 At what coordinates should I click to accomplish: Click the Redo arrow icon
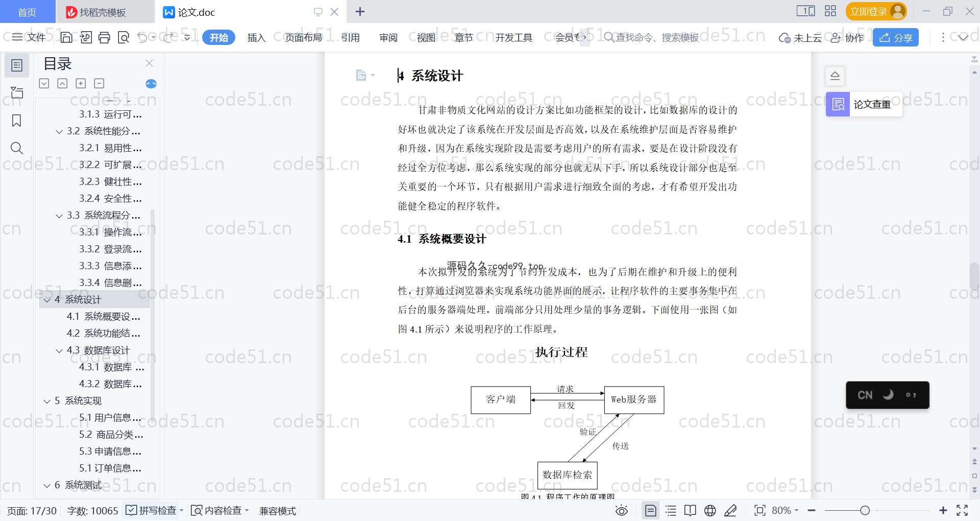(x=168, y=37)
